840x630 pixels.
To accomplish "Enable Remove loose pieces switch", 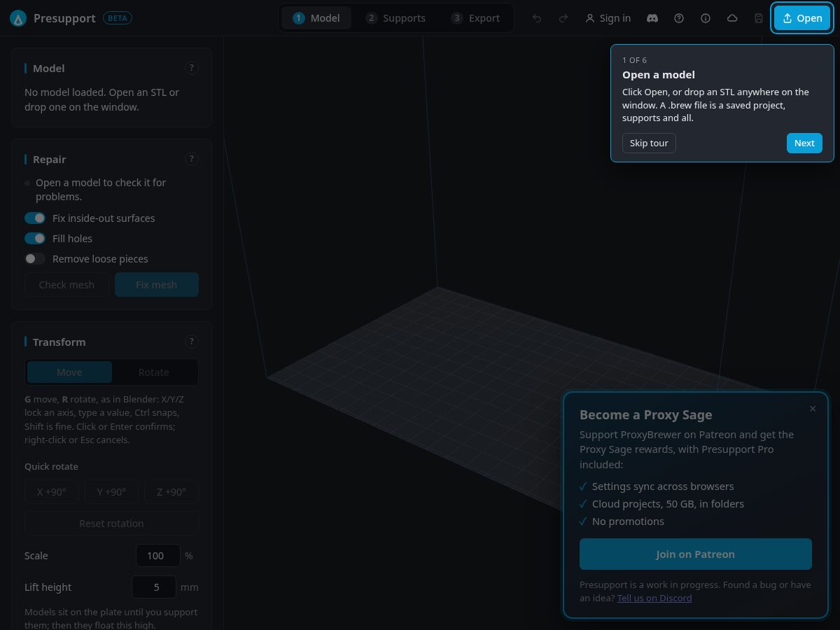I will click(x=35, y=259).
